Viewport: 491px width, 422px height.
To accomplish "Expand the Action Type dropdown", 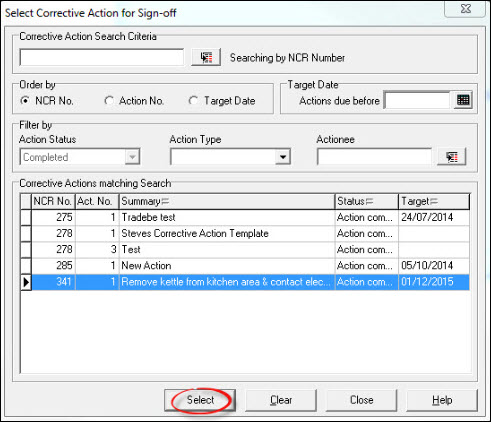I will (x=283, y=157).
